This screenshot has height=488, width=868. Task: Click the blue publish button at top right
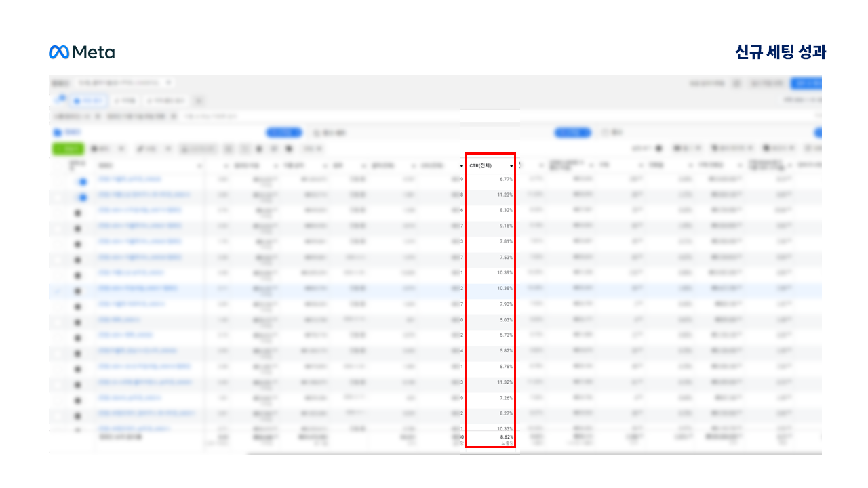[x=806, y=83]
